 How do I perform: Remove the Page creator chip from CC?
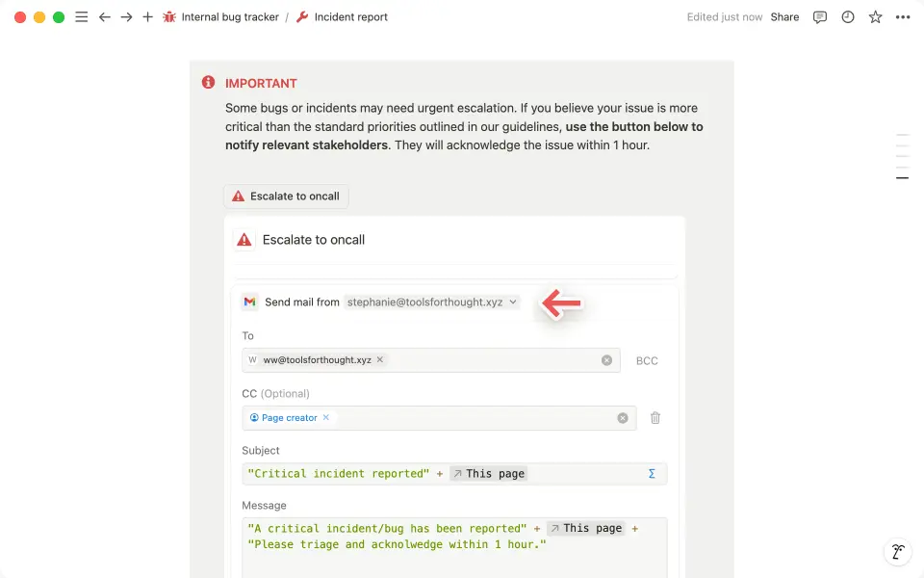click(325, 417)
